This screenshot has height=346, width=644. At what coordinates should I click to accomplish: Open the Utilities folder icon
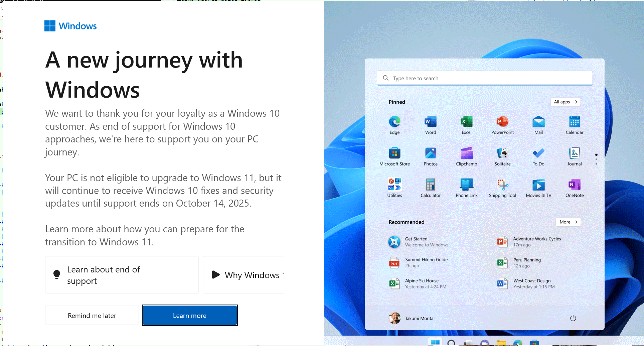pos(394,185)
